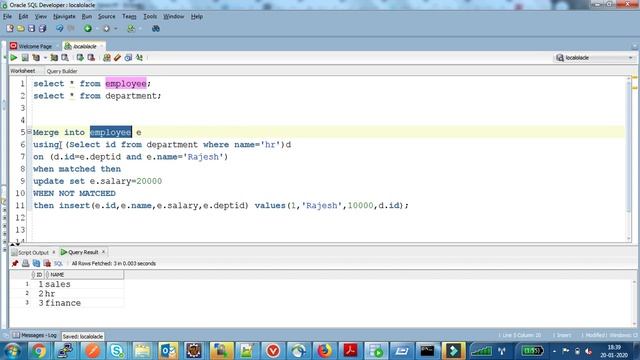The height and width of the screenshot is (360, 640).
Task: Open the File menu
Action: click(x=7, y=16)
